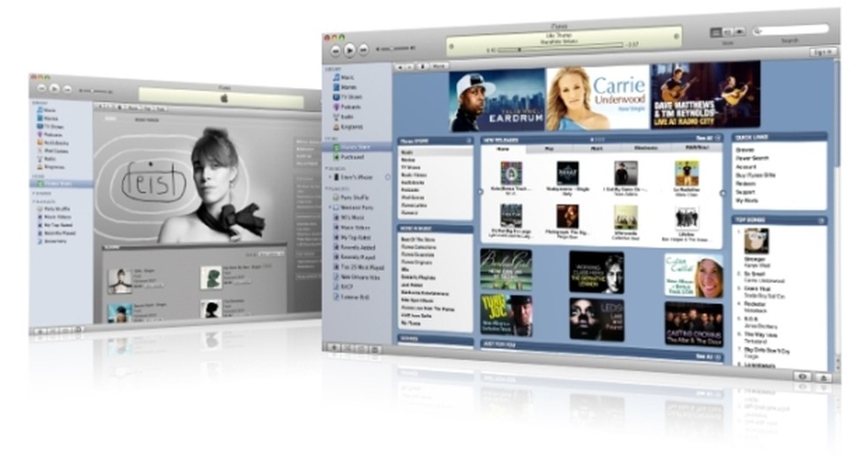
Task: Open Movies library in front window sidebar
Action: pyautogui.click(x=346, y=87)
